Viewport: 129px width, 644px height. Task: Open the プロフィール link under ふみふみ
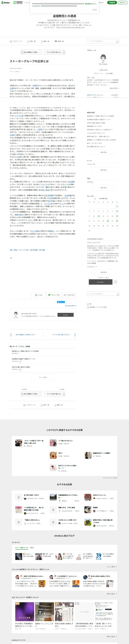pos(98,74)
